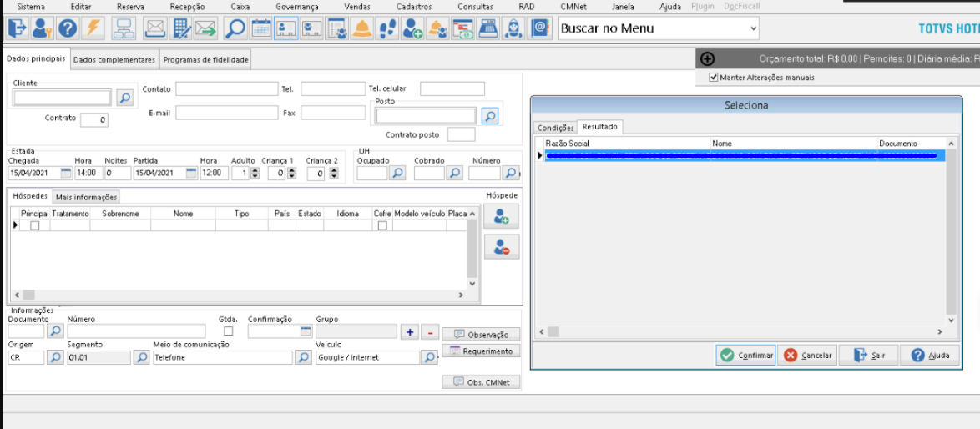Click the address book @ toolbar icon

click(538, 28)
